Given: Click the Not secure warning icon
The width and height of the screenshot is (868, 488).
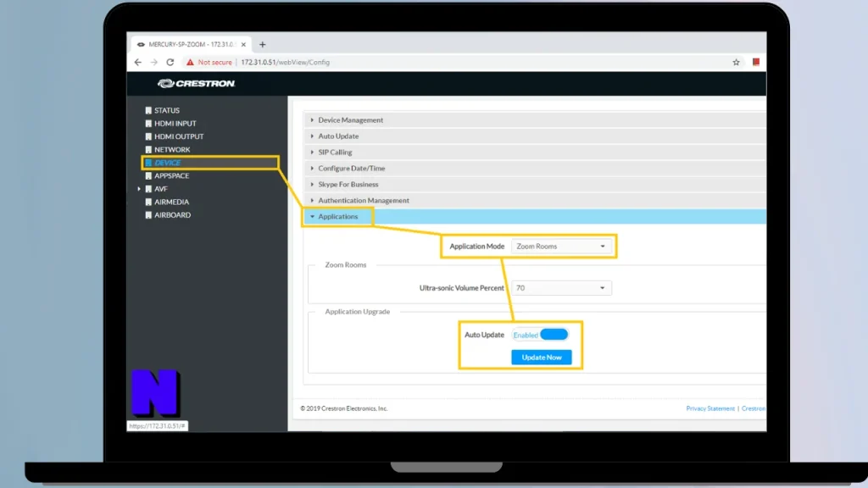Looking at the screenshot, I should click(190, 63).
